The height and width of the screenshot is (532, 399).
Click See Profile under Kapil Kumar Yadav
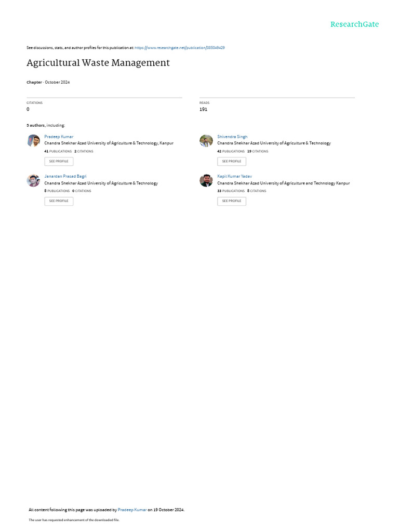coord(232,201)
